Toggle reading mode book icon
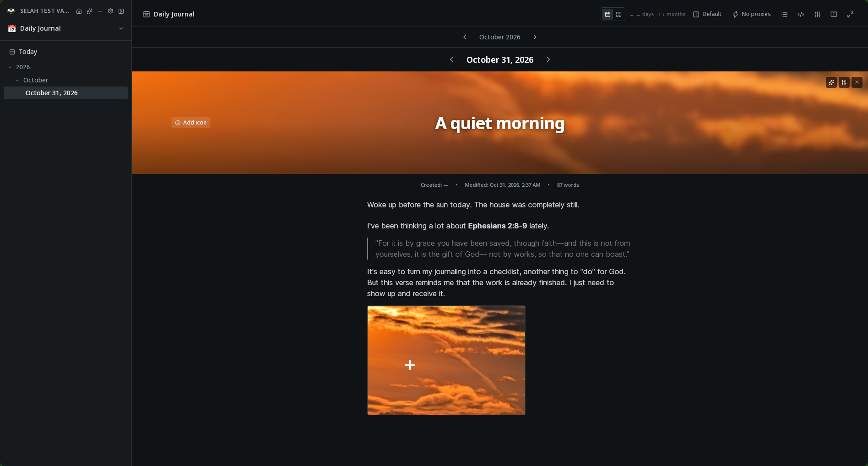 click(x=834, y=14)
